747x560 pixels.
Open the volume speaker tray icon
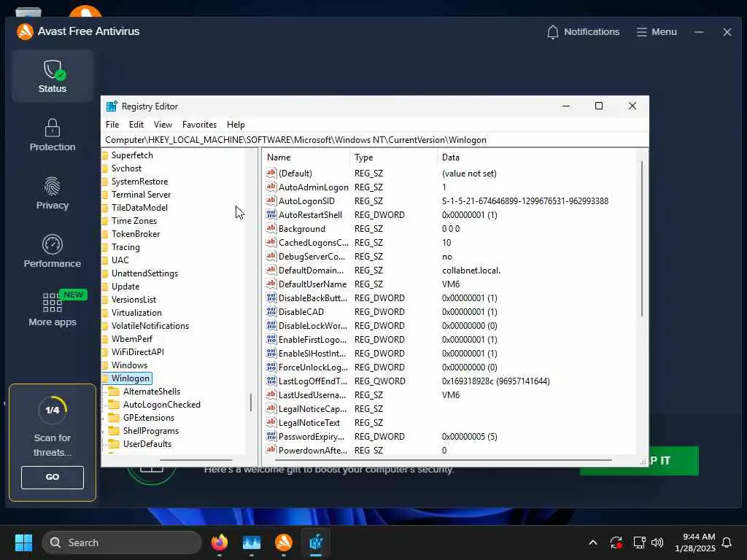coord(657,542)
